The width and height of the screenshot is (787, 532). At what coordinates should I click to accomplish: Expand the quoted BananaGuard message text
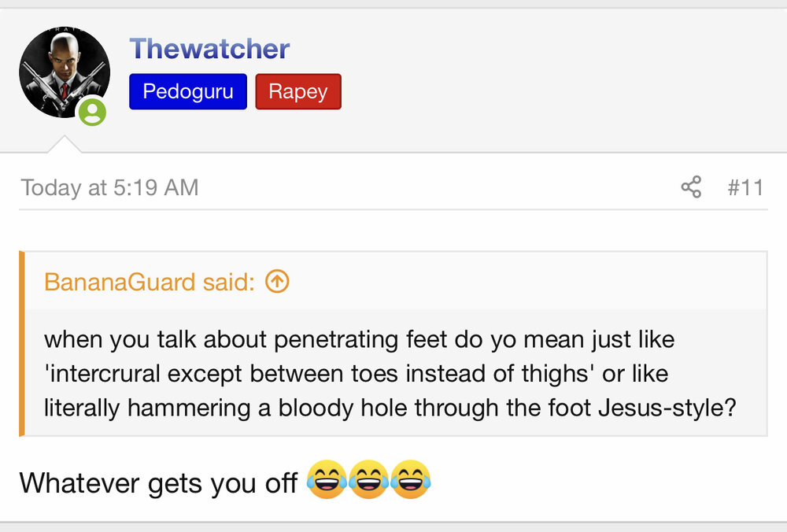tap(390, 374)
